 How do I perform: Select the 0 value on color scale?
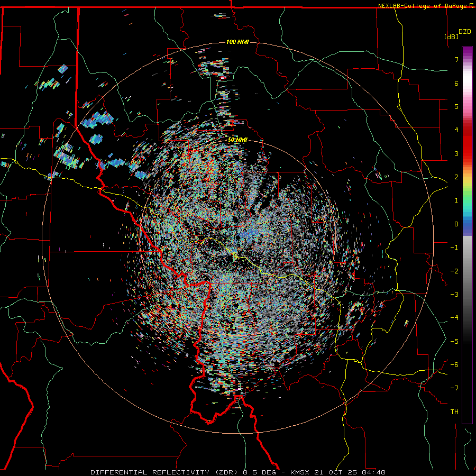(456, 224)
